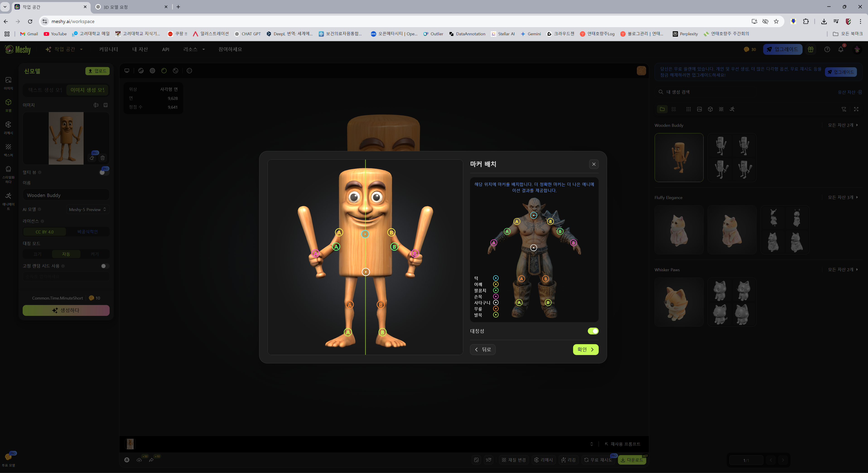Click the notification bell icon
The image size is (868, 473).
point(841,50)
